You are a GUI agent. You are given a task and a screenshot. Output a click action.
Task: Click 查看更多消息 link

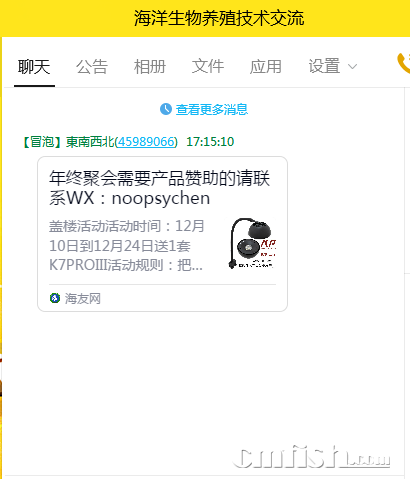pos(212,109)
